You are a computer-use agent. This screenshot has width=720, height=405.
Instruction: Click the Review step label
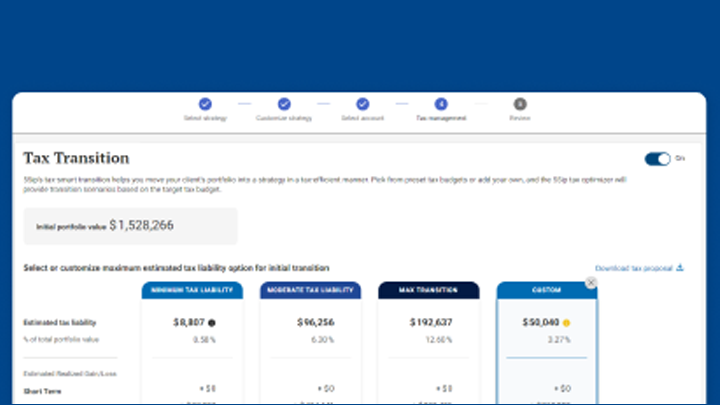[x=520, y=118]
